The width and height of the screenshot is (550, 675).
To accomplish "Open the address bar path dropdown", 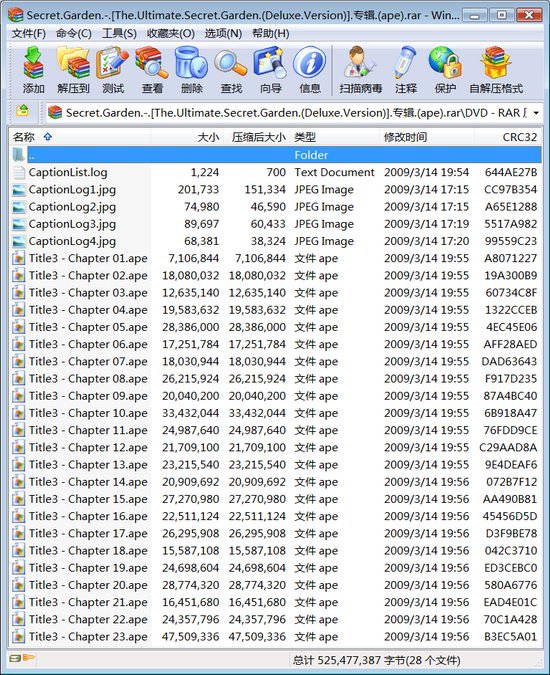I will [x=536, y=113].
